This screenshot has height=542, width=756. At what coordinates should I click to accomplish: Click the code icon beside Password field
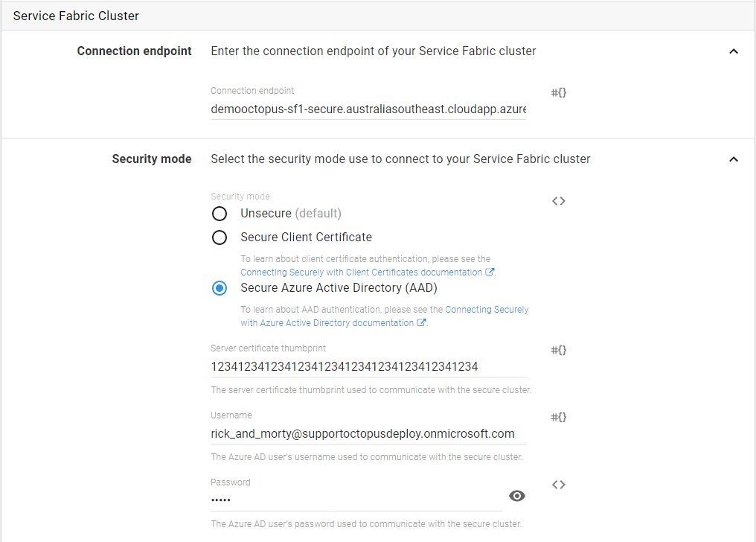click(x=559, y=485)
